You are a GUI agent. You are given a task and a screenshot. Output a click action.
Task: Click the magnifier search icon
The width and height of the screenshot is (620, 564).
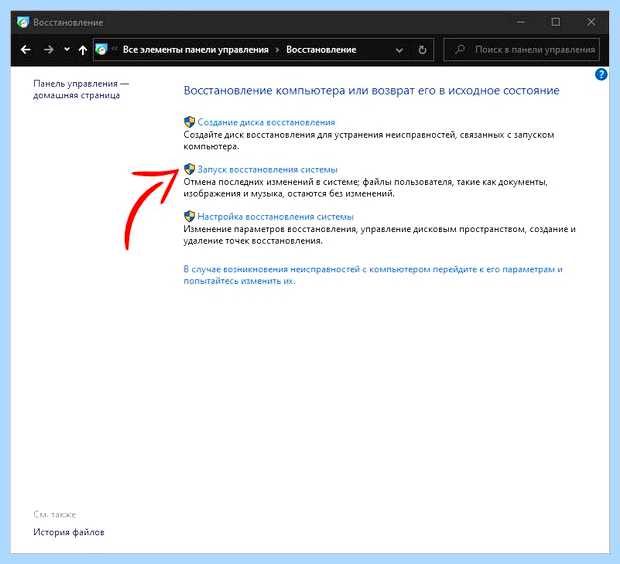[459, 49]
